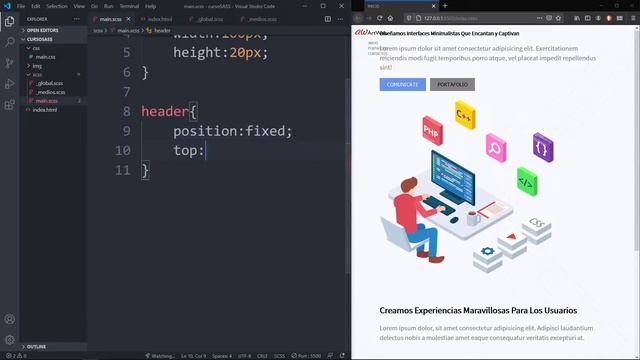Open the Extensions view
The height and width of the screenshot is (360, 640).
pyautogui.click(x=9, y=104)
